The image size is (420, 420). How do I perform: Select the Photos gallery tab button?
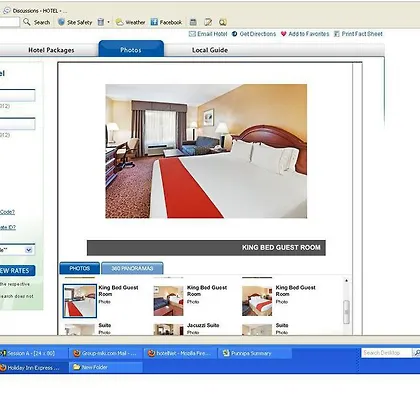click(80, 268)
